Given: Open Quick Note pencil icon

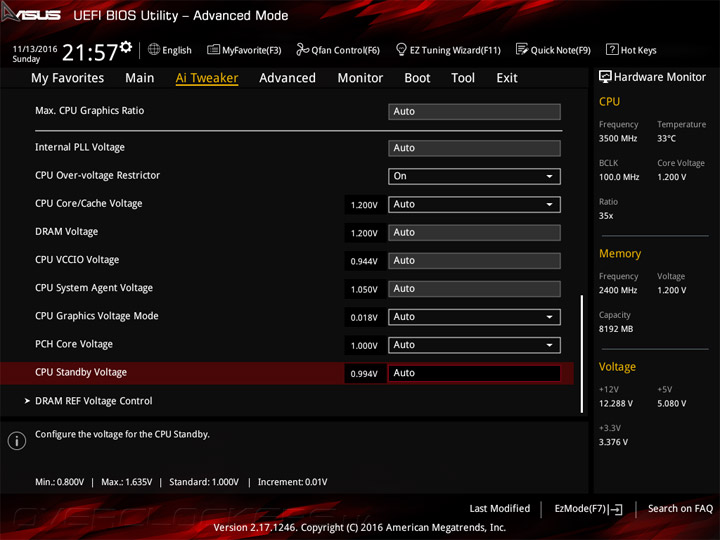Looking at the screenshot, I should coord(522,49).
